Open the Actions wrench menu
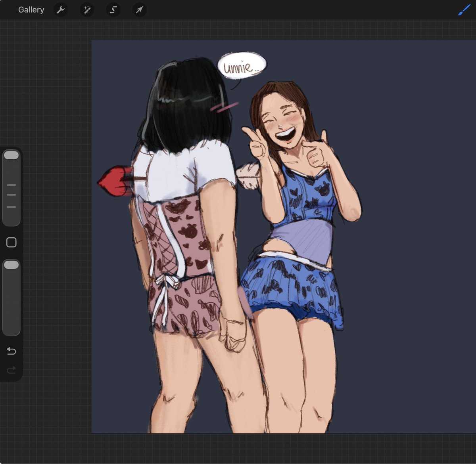 (x=61, y=10)
